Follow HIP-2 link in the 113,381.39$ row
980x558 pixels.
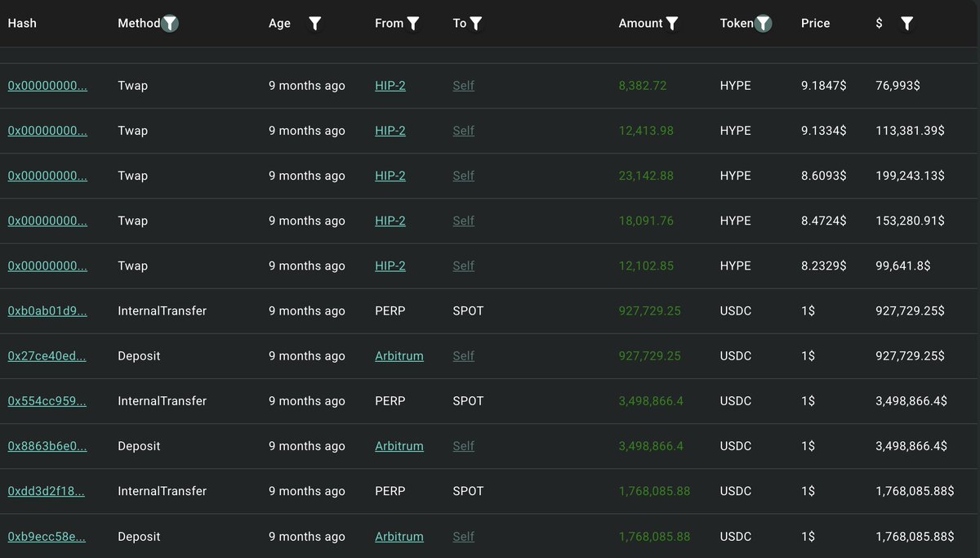point(390,131)
